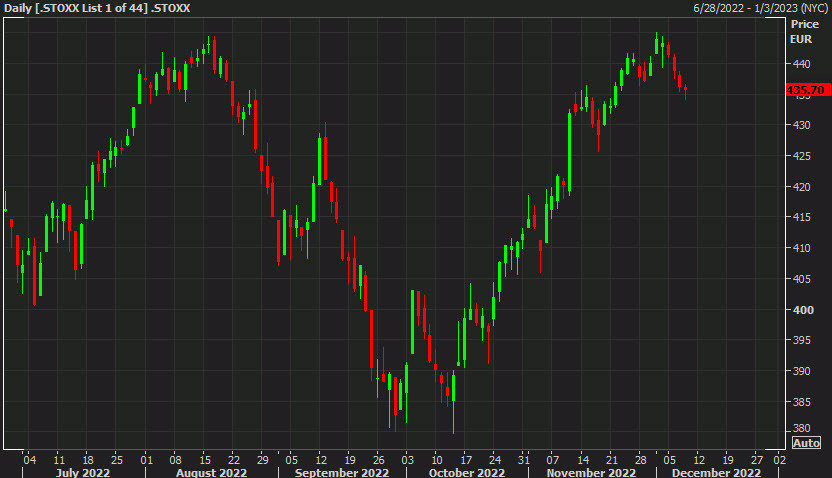This screenshot has width=832, height=478.
Task: Click the '12' date tick in December
Action: coord(699,460)
